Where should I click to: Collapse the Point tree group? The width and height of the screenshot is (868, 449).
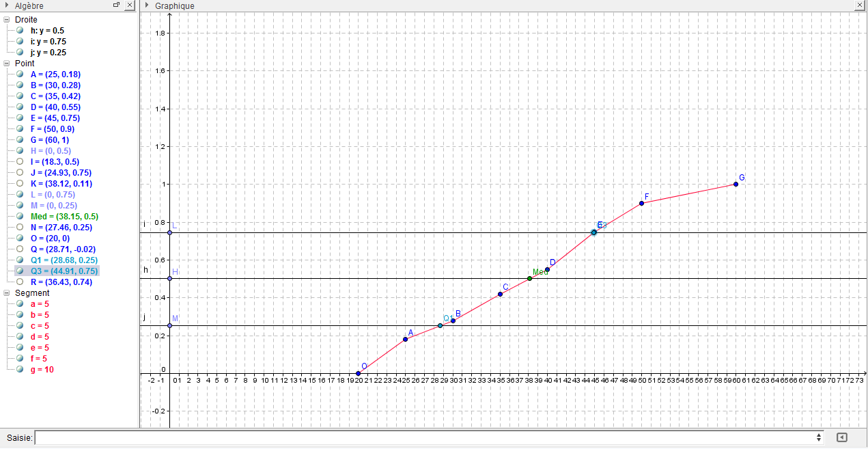tap(7, 64)
